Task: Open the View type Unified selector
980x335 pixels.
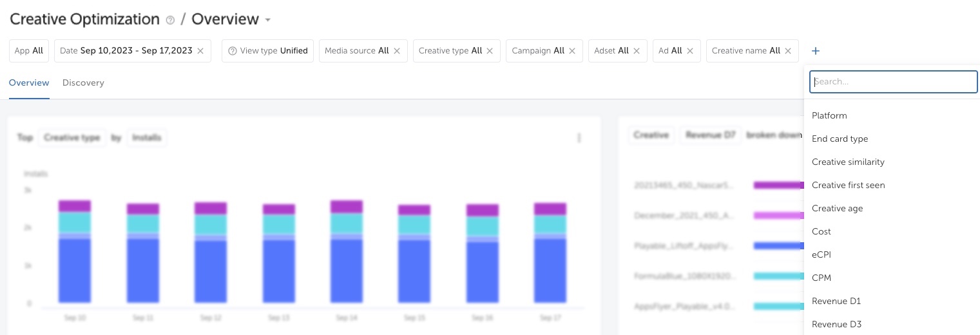Action: point(267,51)
